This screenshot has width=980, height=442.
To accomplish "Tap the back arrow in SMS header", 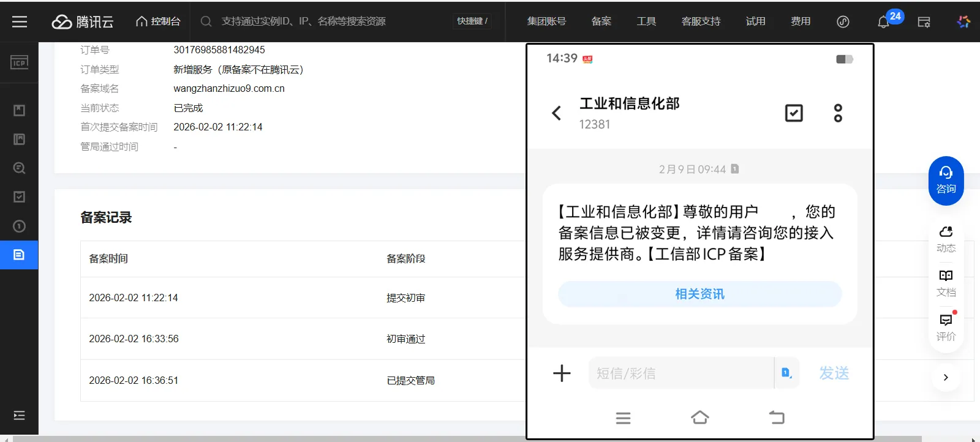I will [556, 113].
